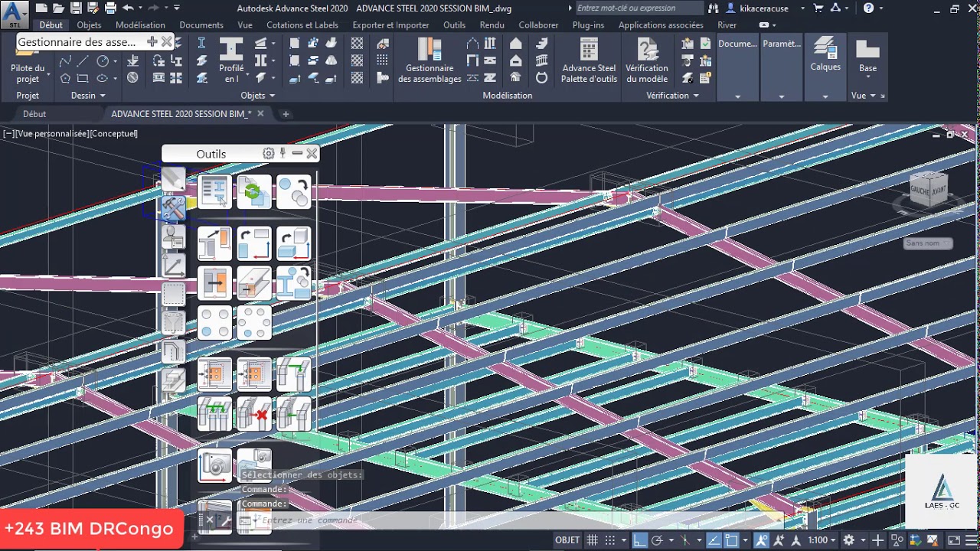Toggle snap mode dots in status bar
980x551 pixels.
click(x=609, y=540)
